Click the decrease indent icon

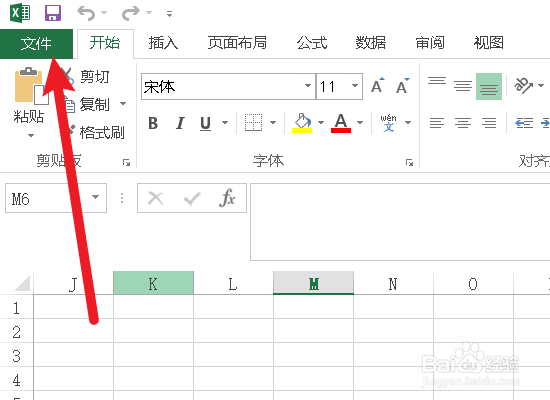[524, 123]
